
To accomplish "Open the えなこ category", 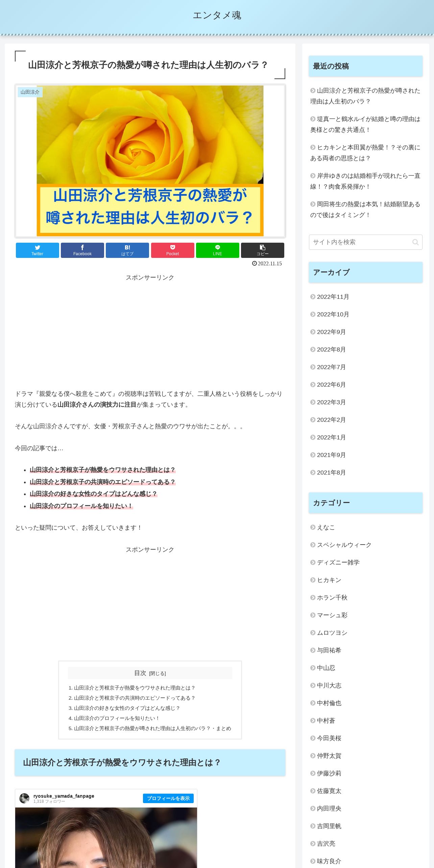I will (x=326, y=527).
